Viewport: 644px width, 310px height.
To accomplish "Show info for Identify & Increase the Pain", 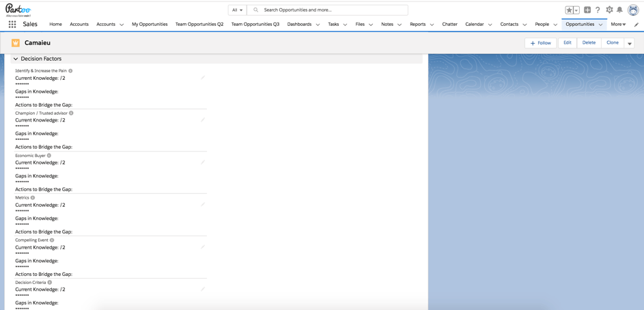I will [70, 70].
